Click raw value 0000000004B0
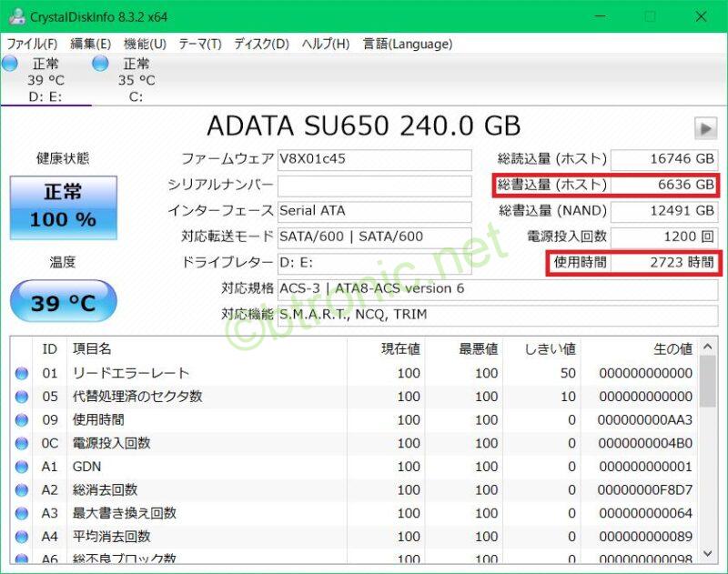The height and width of the screenshot is (574, 728). [645, 443]
